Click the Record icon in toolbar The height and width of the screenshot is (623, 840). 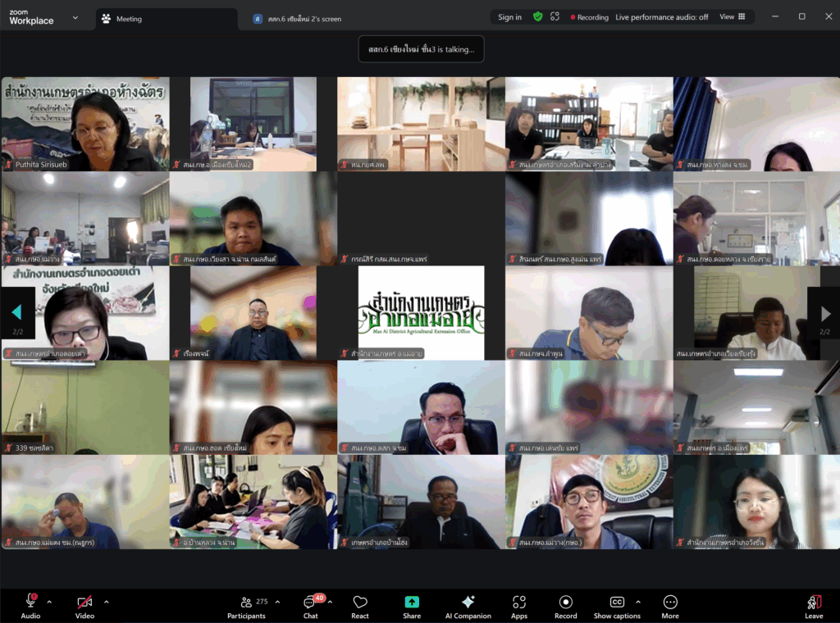pyautogui.click(x=566, y=603)
